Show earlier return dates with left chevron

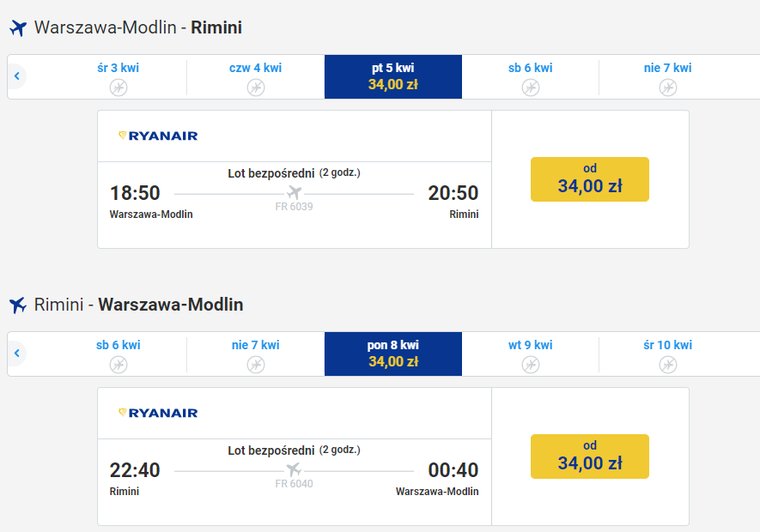coord(17,354)
